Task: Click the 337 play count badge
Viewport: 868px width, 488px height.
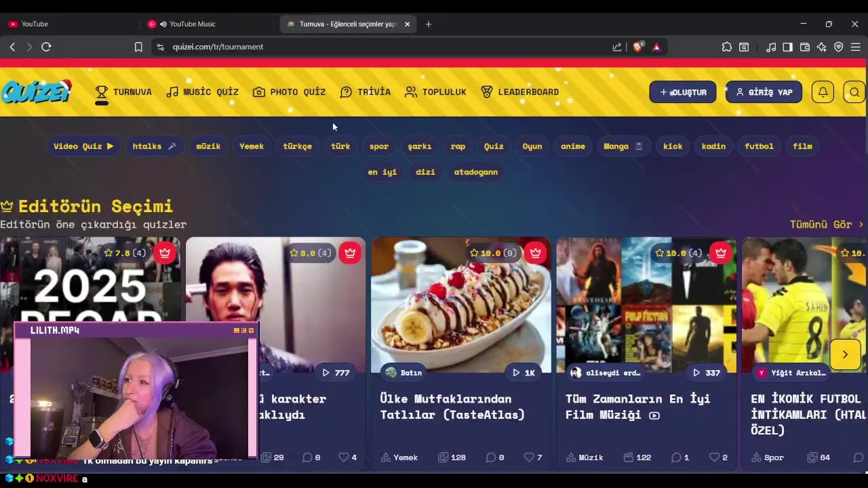Action: (706, 373)
